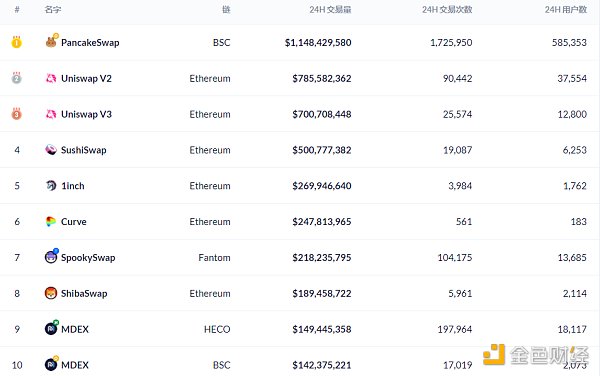Select the 1inch volume value $269,946,640
The height and width of the screenshot is (376, 600).
[322, 186]
